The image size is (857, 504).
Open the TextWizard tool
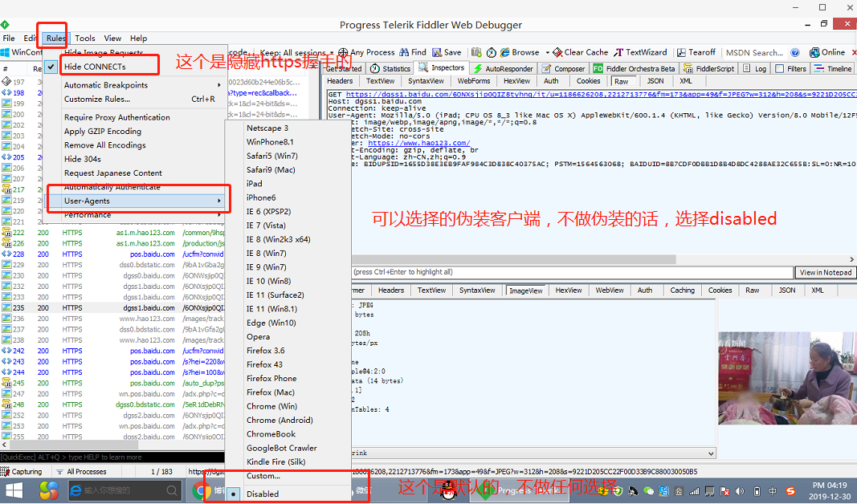tap(640, 52)
